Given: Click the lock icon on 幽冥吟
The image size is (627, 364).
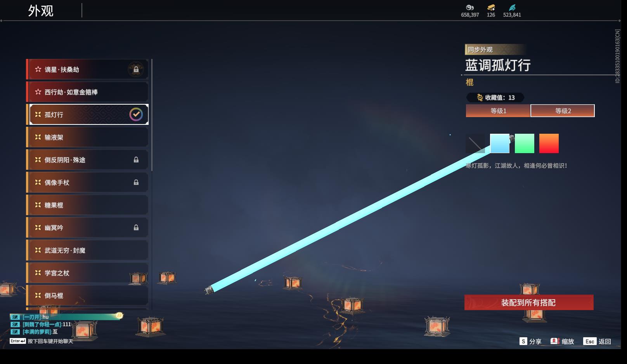Looking at the screenshot, I should click(x=136, y=228).
